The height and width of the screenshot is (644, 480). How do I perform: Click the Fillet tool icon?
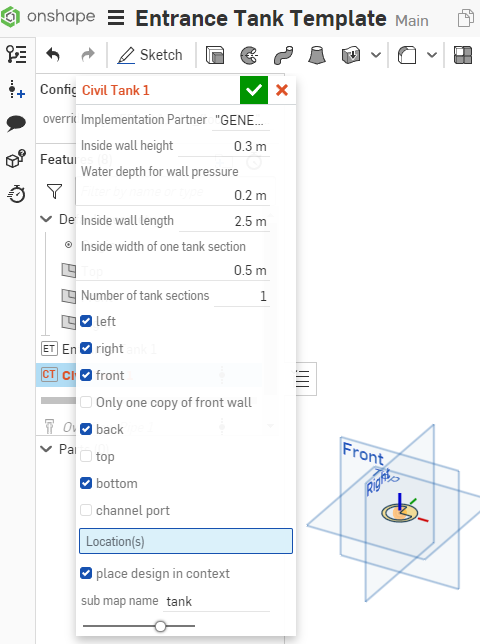click(407, 55)
